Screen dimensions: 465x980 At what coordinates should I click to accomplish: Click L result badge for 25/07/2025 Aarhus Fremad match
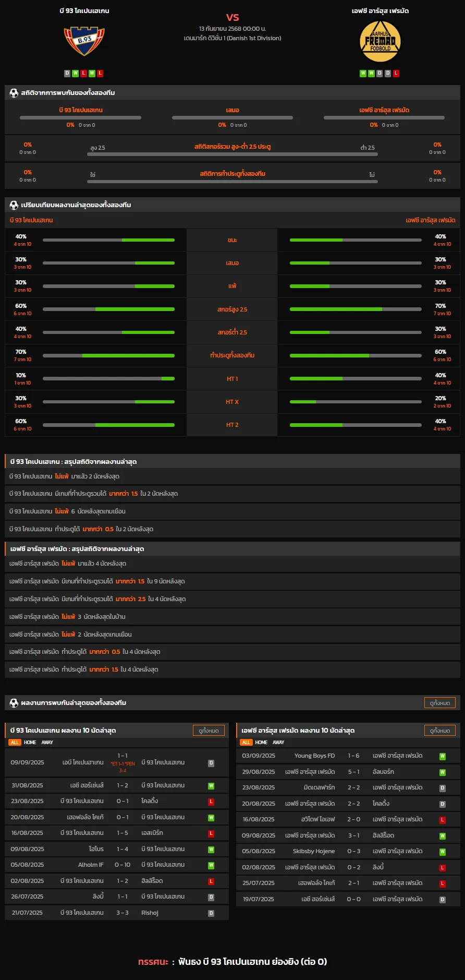443,883
